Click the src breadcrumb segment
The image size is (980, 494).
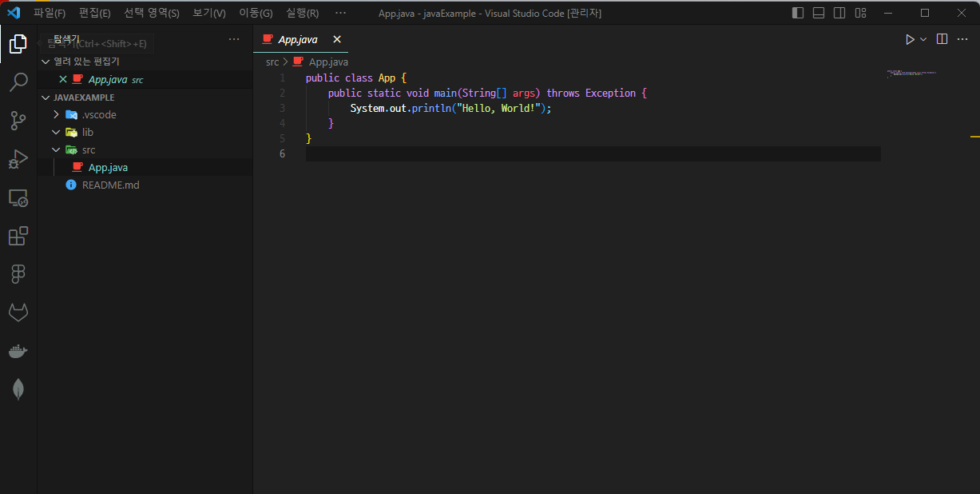point(272,62)
